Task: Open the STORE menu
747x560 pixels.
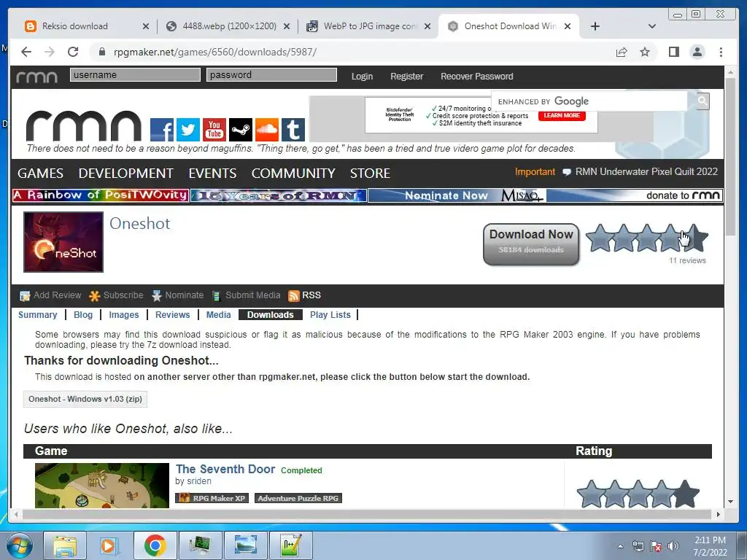Action: coord(370,174)
